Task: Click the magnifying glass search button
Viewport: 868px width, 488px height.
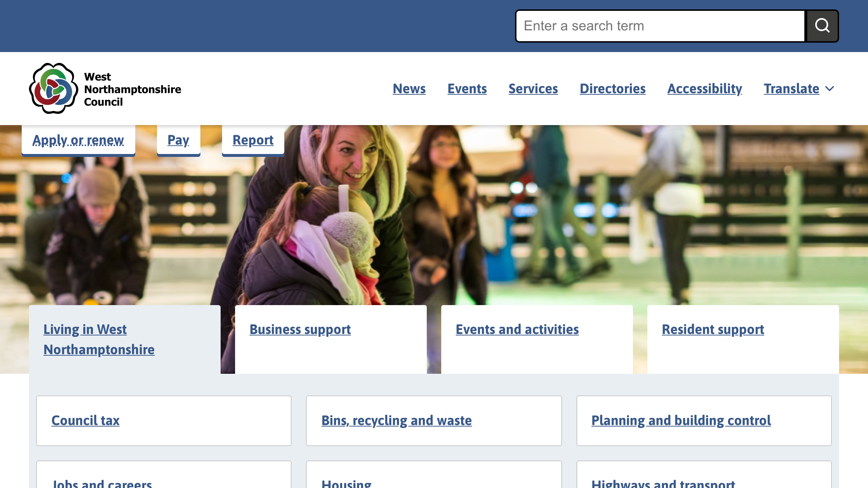Action: [x=822, y=26]
